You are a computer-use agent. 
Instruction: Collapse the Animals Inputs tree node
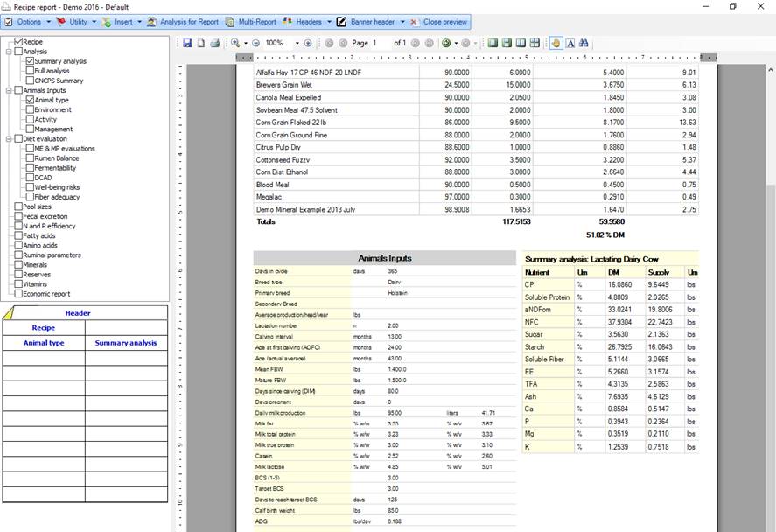[9, 90]
